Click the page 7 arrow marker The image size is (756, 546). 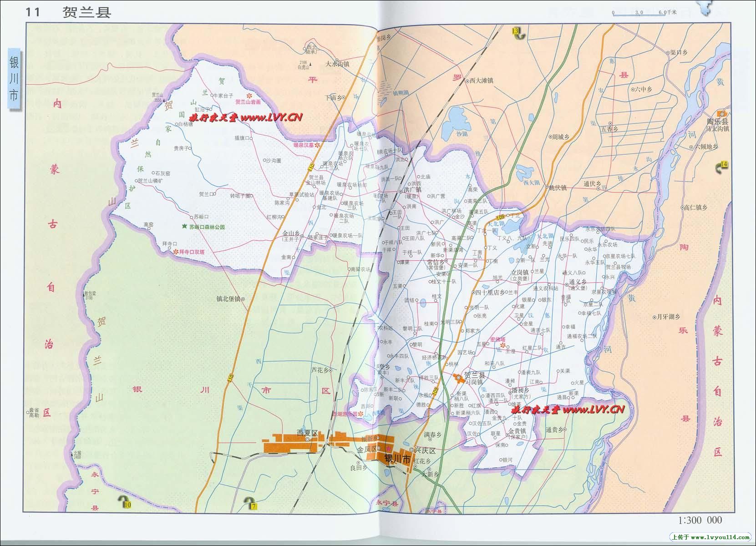(251, 504)
